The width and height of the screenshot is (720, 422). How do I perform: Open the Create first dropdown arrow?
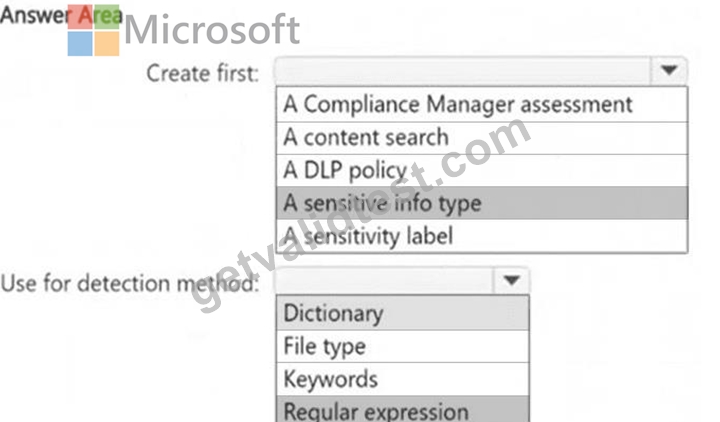[669, 71]
